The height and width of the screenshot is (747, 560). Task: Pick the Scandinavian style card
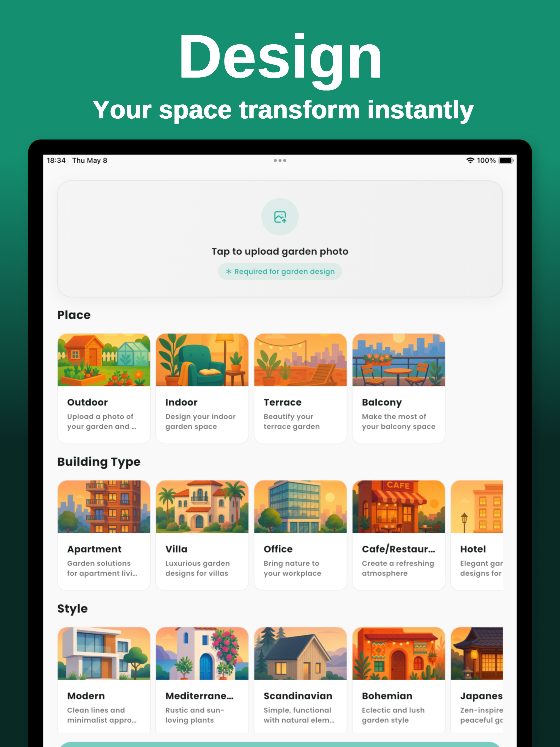(x=300, y=679)
